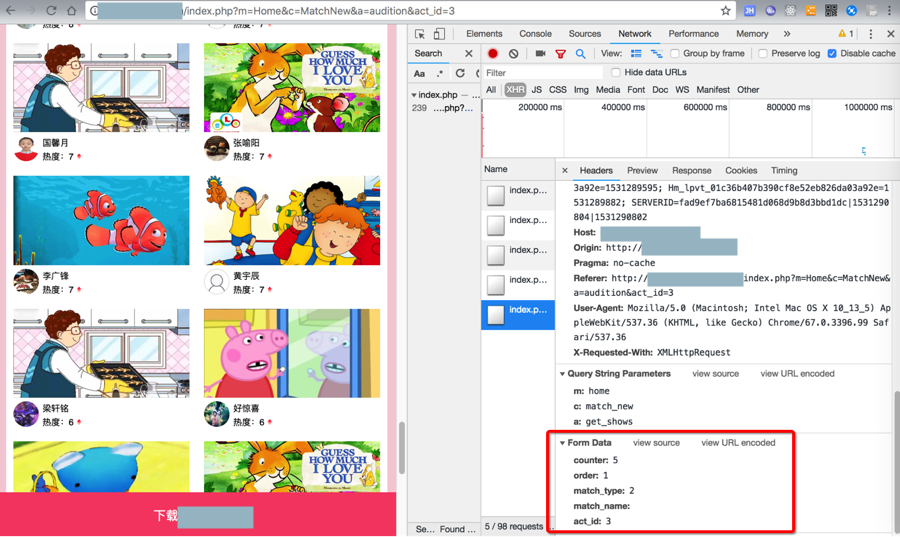Clear the network log icon

[x=513, y=53]
